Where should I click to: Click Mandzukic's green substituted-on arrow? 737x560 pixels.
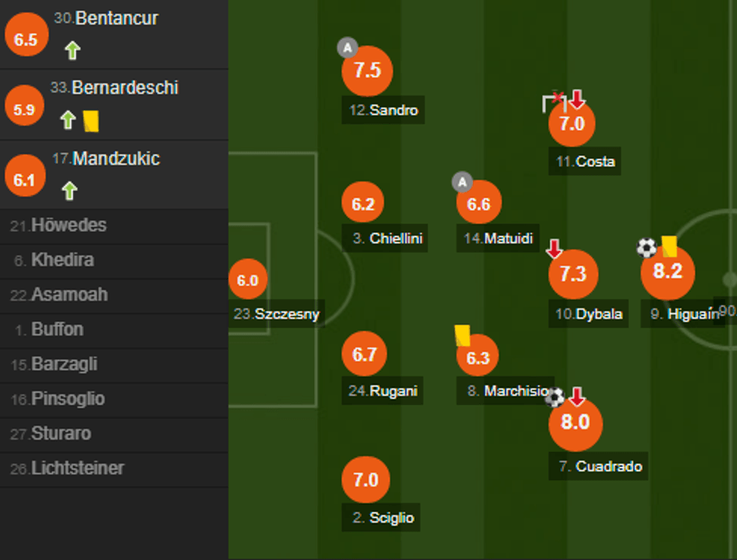tap(70, 191)
